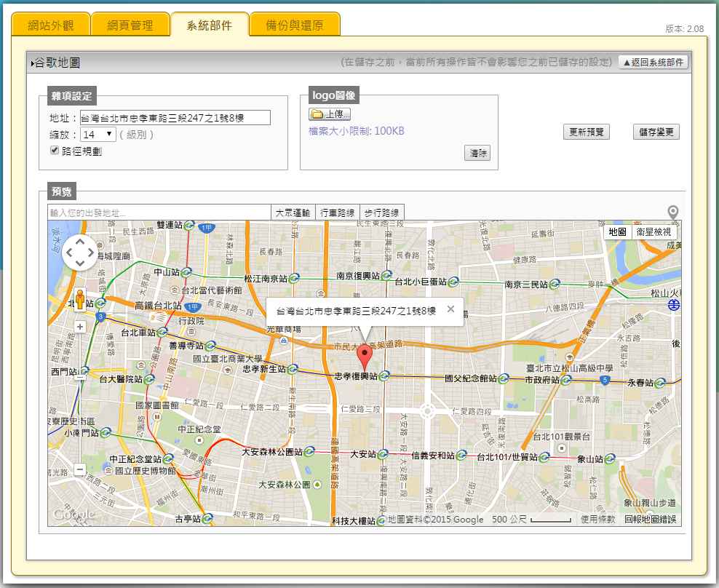
Task: Select the 大眾運輸 route tab
Action: pos(293,212)
